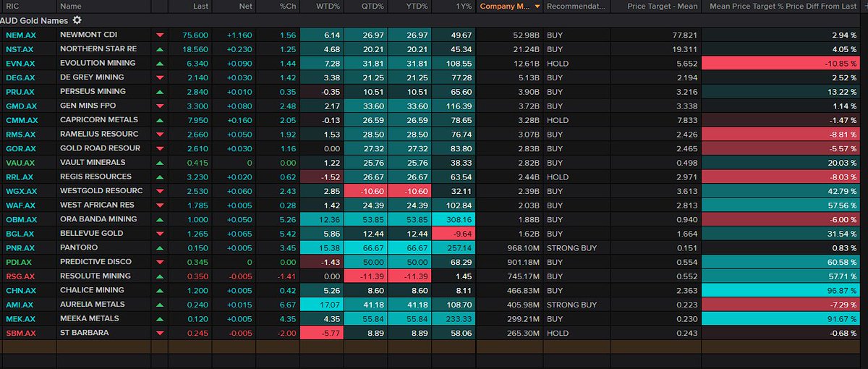Select WESTGOLD RESOURC name cell
868x369 pixels.
point(103,191)
